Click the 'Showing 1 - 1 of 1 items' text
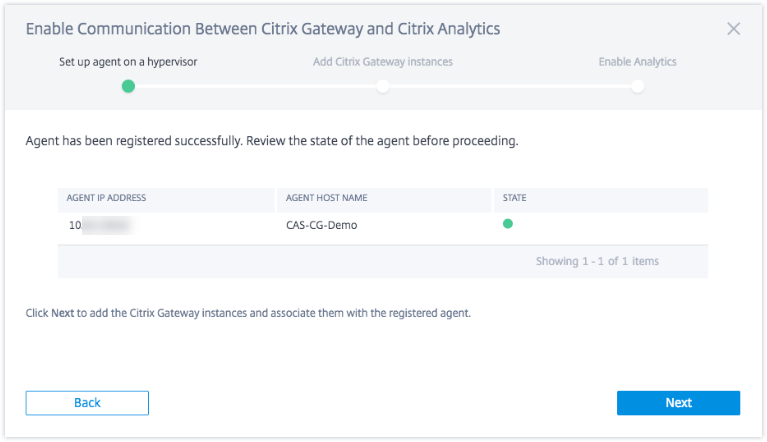767x442 pixels. tap(597, 261)
